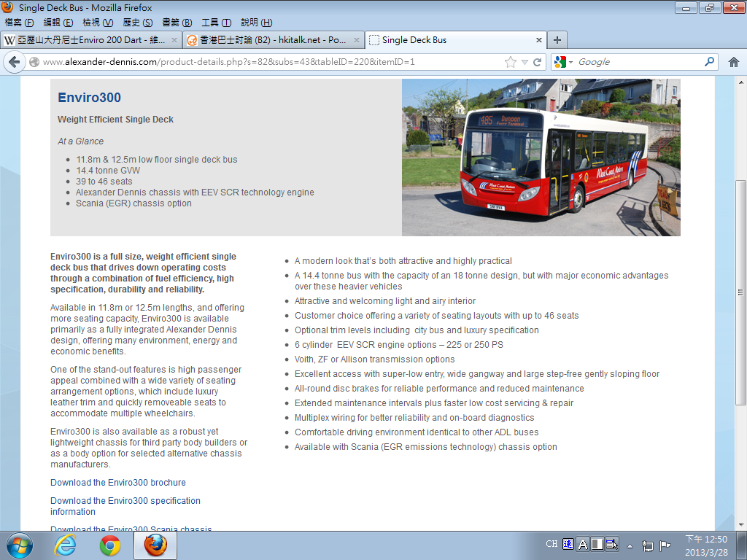This screenshot has width=747, height=560.
Task: Click the CH language indicator
Action: pos(551,544)
